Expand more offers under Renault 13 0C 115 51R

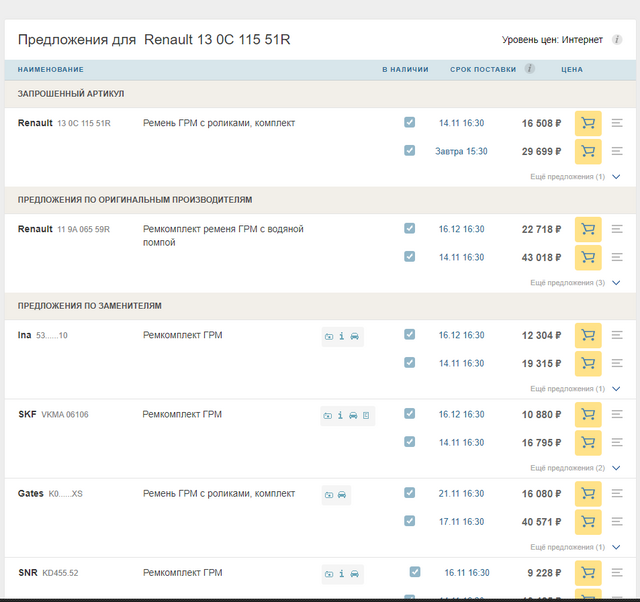point(575,177)
